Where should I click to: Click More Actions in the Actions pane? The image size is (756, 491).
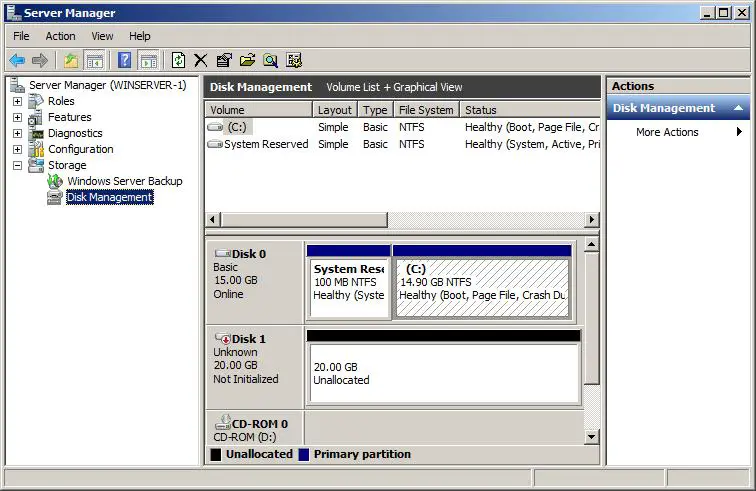[x=667, y=132]
